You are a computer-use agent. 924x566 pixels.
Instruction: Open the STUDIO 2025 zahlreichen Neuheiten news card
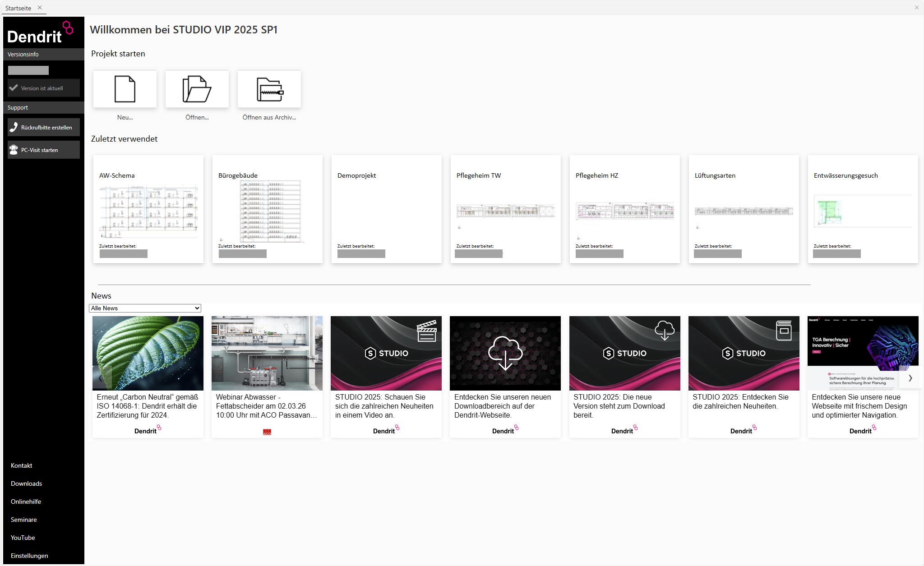click(744, 377)
